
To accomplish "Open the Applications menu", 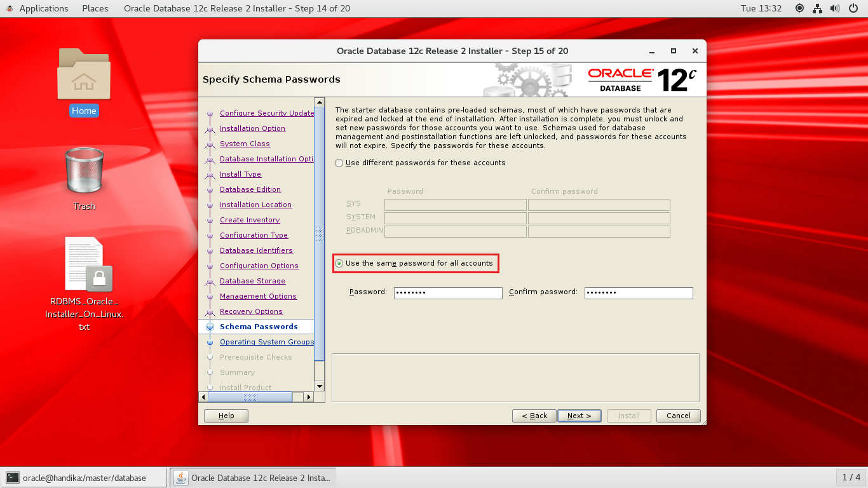I will point(44,8).
